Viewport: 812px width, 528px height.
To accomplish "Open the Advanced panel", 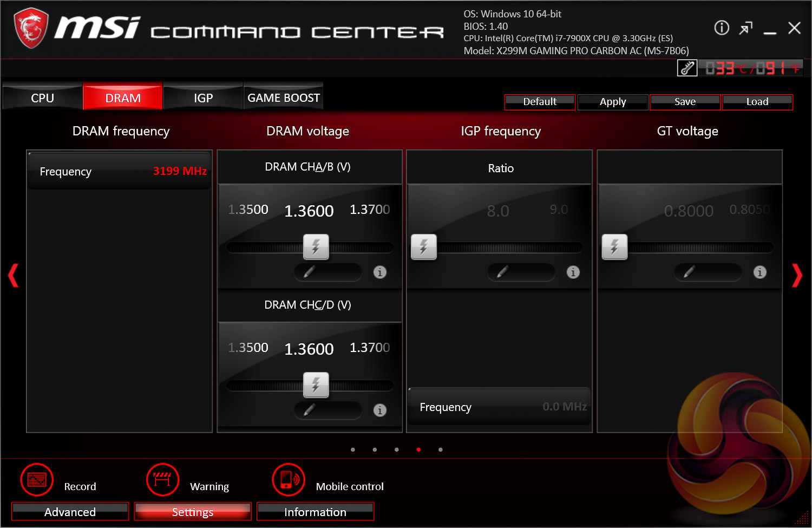I will (70, 511).
